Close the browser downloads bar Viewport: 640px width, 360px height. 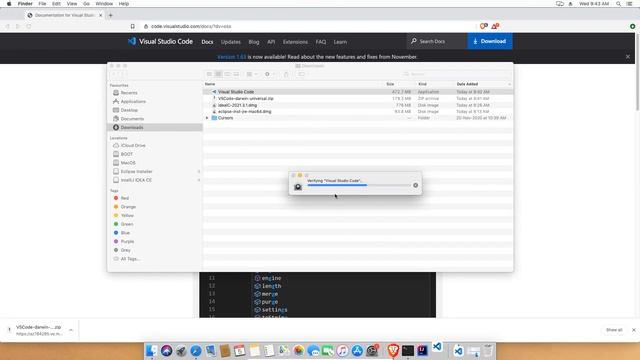(634, 330)
